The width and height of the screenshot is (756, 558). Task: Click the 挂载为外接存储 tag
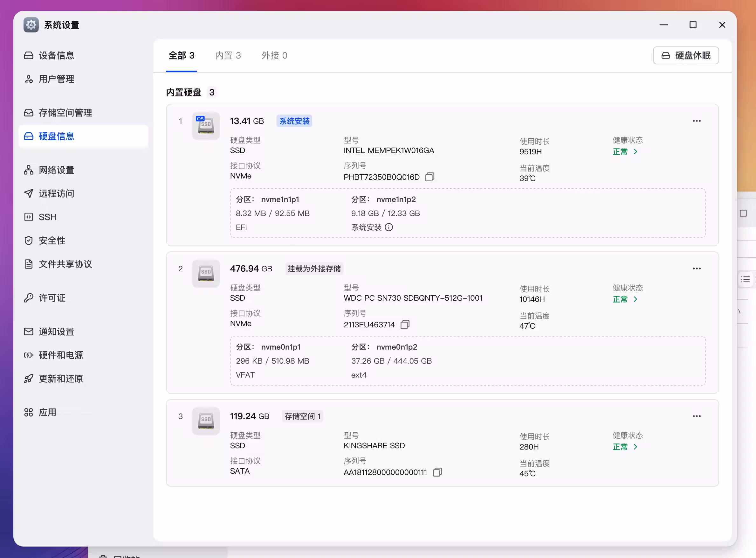(314, 269)
